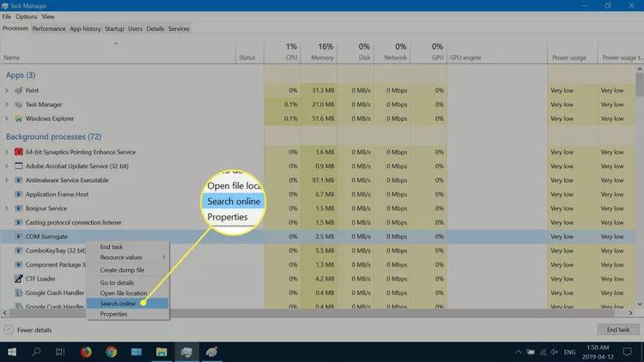This screenshot has width=644, height=362.
Task: Click the Bonjour Service icon
Action: point(19,208)
